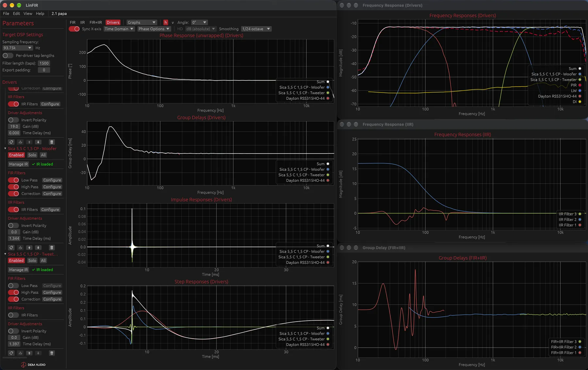Open Smoothing 1/24 octave dropdown
This screenshot has width=588, height=370.
[x=256, y=29]
